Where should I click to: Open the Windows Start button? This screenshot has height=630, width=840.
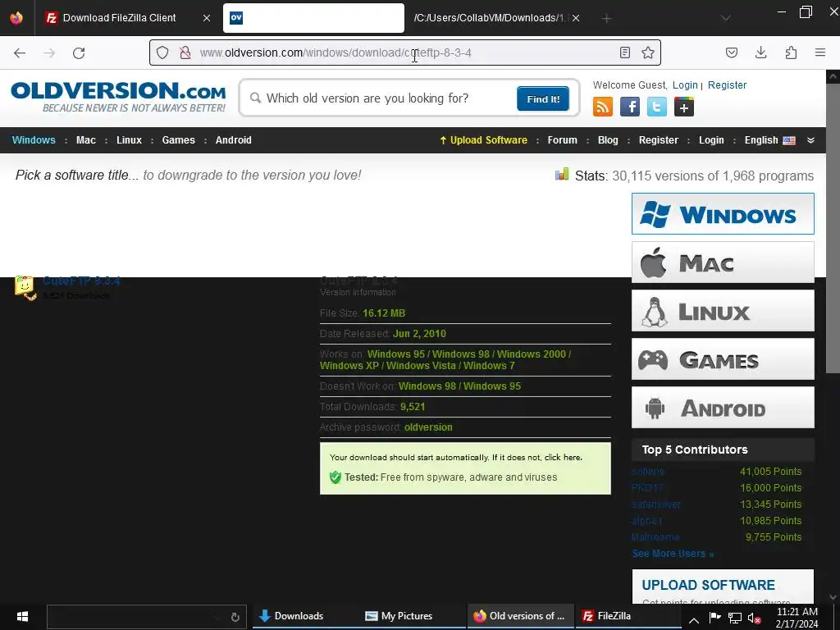(22, 616)
